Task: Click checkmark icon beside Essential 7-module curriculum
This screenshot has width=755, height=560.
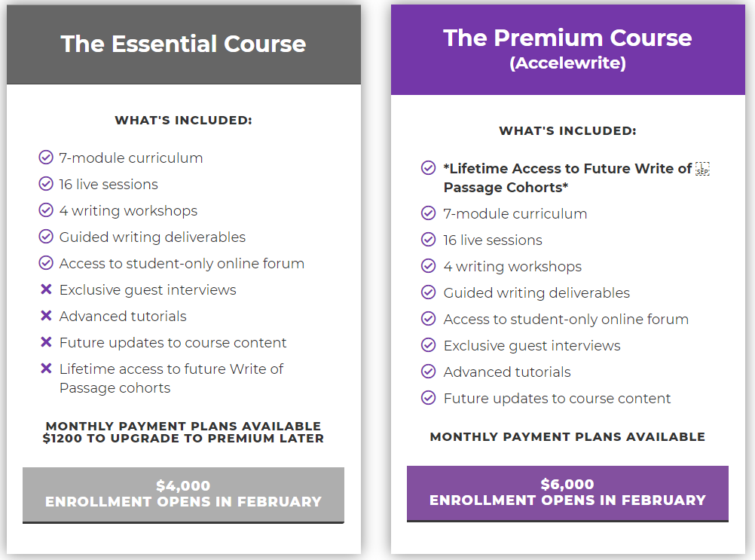Action: 46,158
